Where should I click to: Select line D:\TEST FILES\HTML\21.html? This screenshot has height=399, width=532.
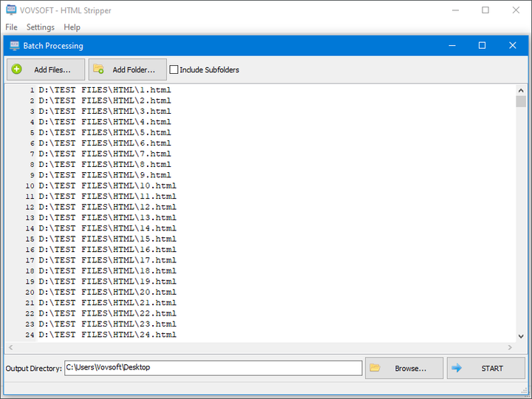[108, 303]
